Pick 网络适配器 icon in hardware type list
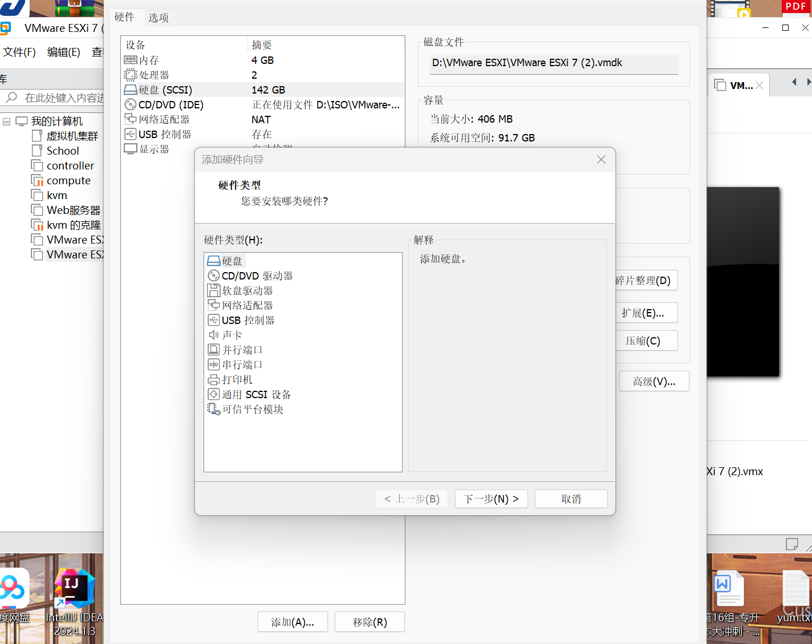Viewport: 812px width, 644px height. click(214, 305)
